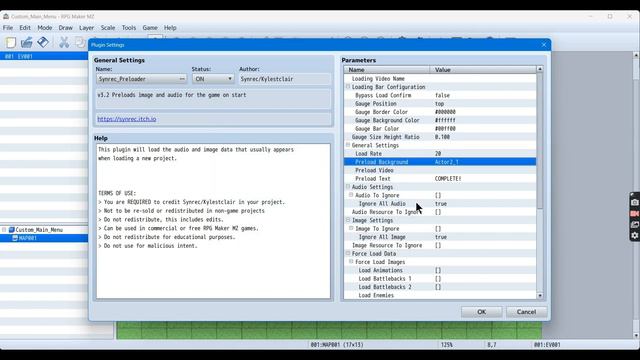640x360 pixels.
Task: Click the settings gear in recording overlay
Action: pos(634,236)
